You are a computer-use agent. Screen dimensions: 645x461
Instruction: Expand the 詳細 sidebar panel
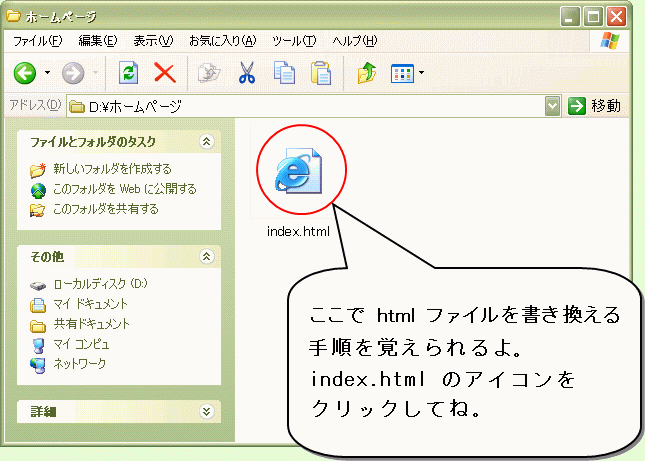tap(207, 411)
